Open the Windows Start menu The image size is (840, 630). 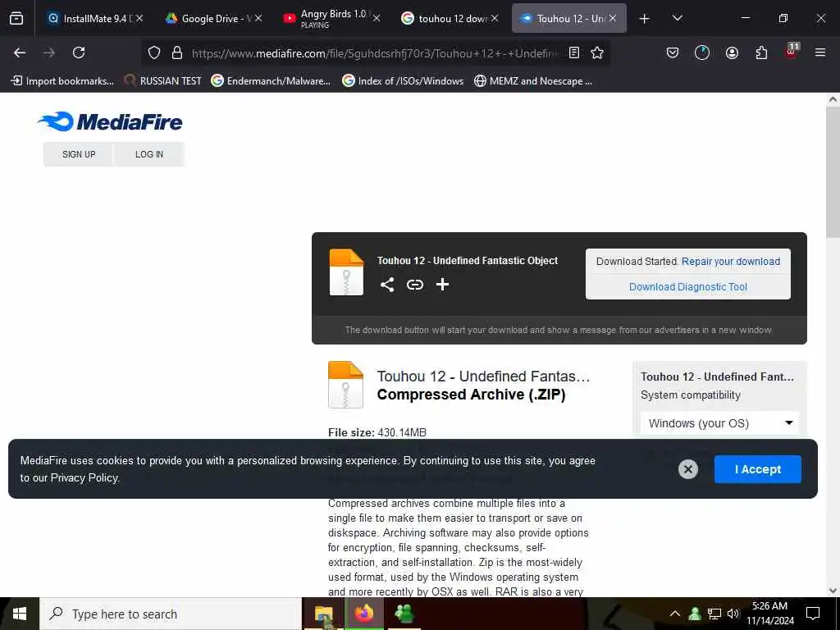point(20,614)
